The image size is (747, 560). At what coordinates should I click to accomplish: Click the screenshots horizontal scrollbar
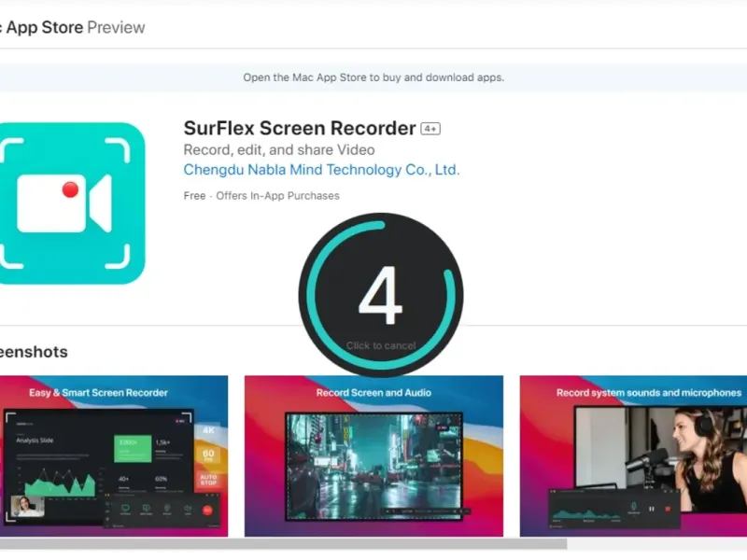click(284, 544)
